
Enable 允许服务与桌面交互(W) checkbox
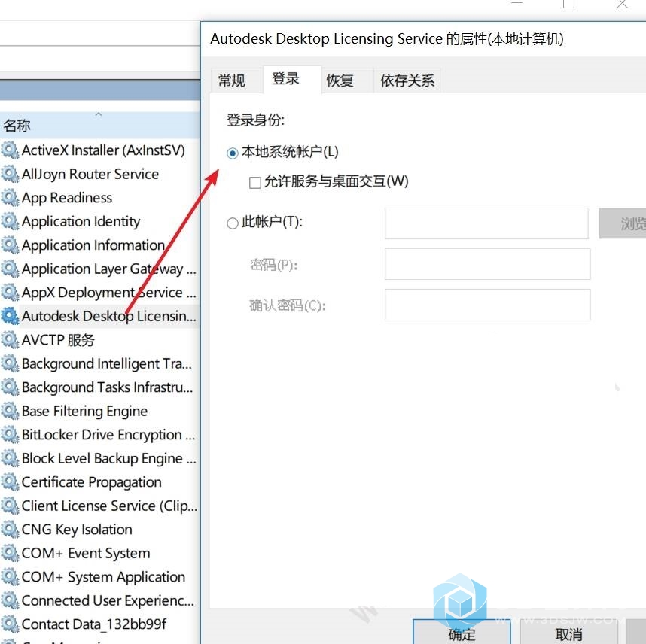[255, 182]
